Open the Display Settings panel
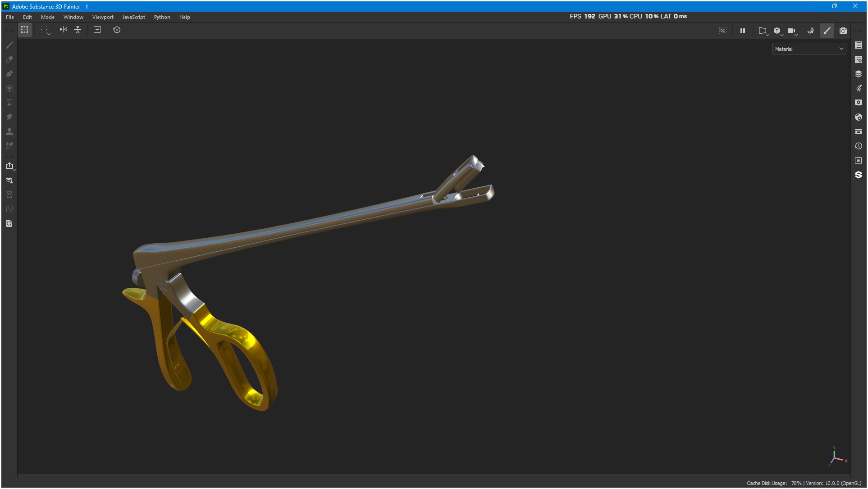Screen dimensions: 868x489 click(859, 103)
